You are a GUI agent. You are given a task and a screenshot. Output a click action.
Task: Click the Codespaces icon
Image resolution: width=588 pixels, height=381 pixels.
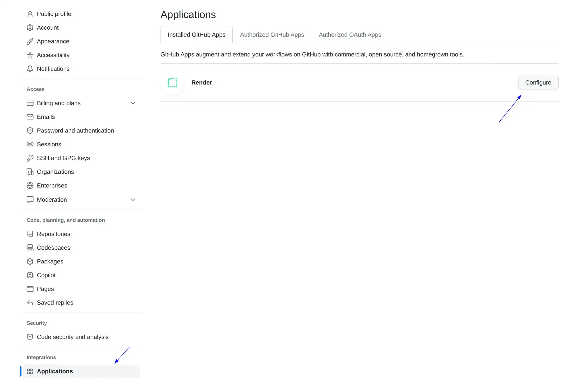[30, 248]
